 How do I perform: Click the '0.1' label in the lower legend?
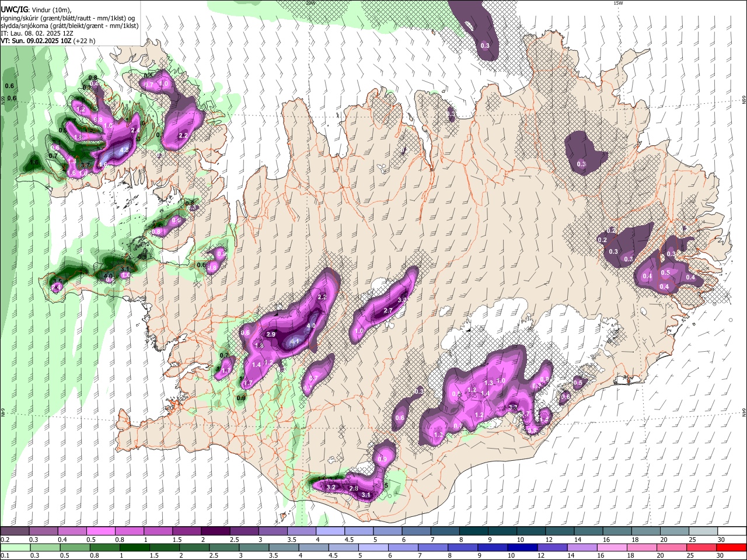pyautogui.click(x=5, y=555)
